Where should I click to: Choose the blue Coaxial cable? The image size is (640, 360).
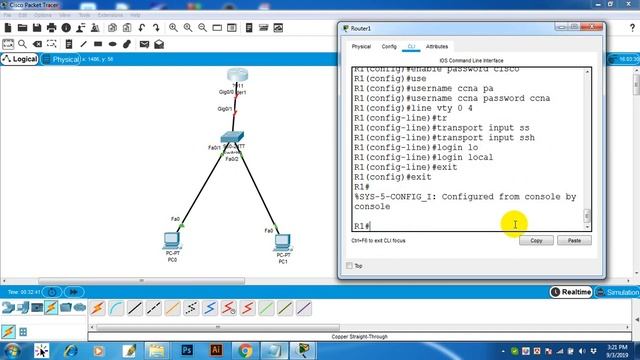tap(210, 308)
